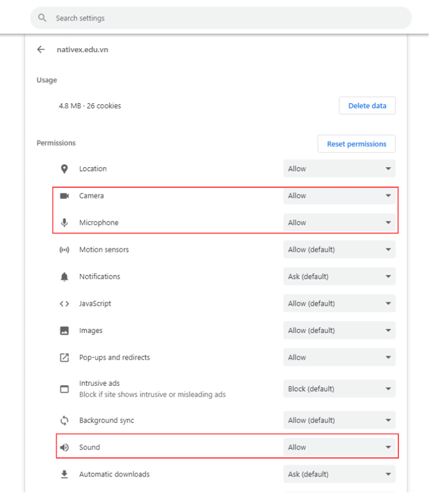430x504 pixels.
Task: Click the Sound speaker icon
Action: coord(65,447)
